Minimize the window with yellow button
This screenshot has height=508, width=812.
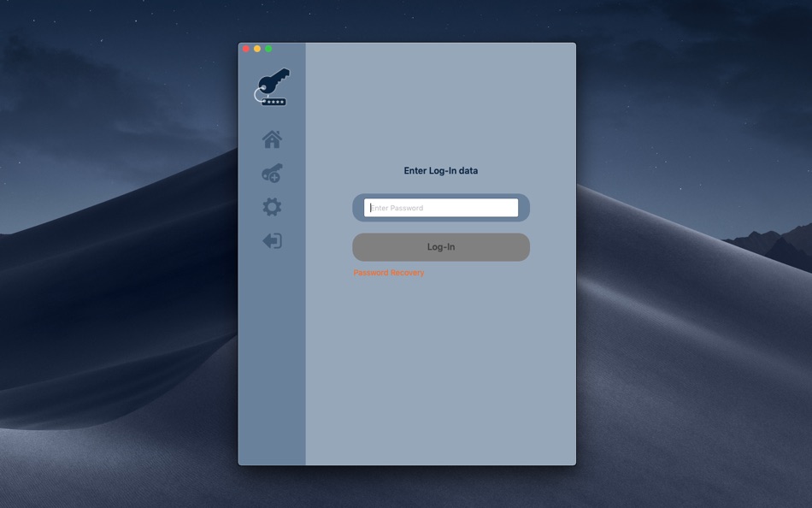(257, 49)
